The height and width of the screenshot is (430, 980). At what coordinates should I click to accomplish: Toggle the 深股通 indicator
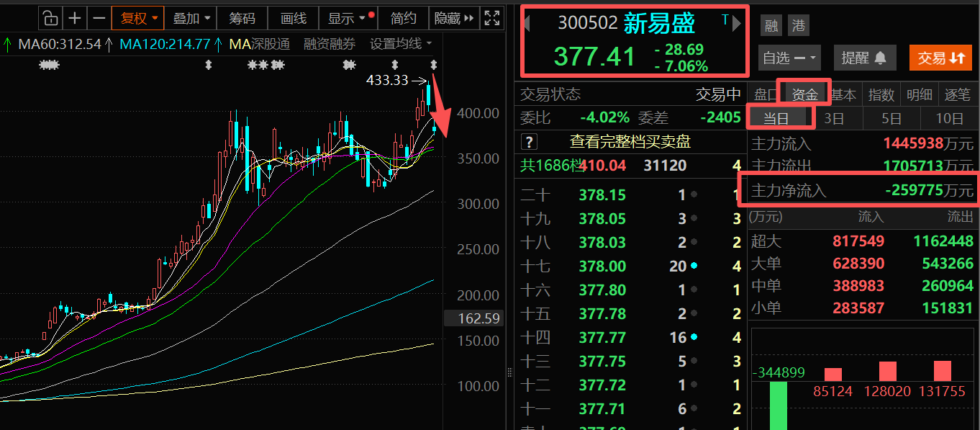point(269,44)
